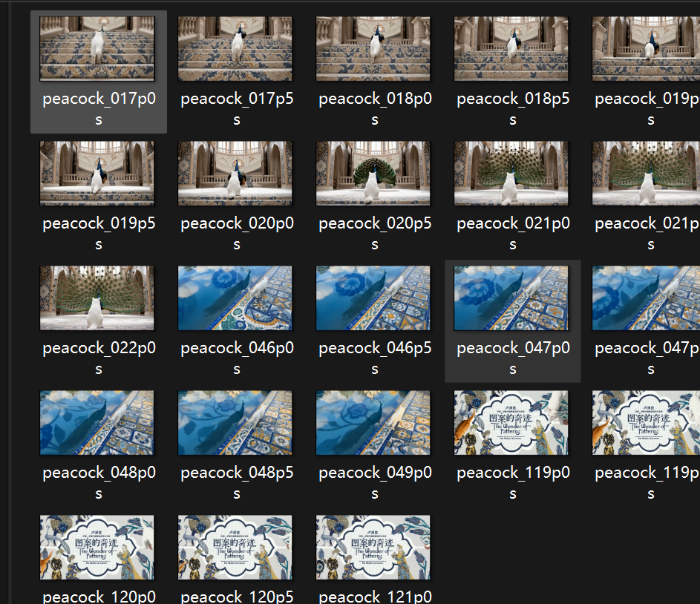Select the peacock_121p0s thumbnail
The width and height of the screenshot is (700, 604).
pos(373,548)
